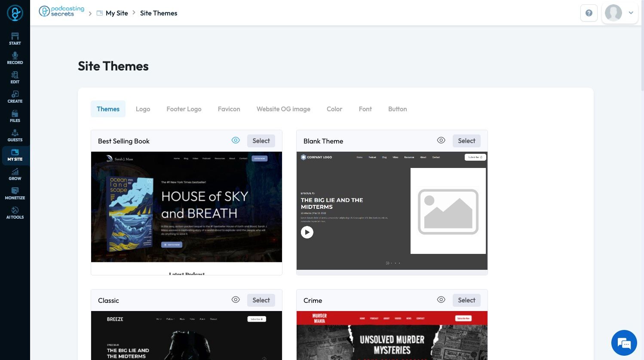The width and height of the screenshot is (644, 360).
Task: Preview the Best Selling Book theme
Action: 236,140
